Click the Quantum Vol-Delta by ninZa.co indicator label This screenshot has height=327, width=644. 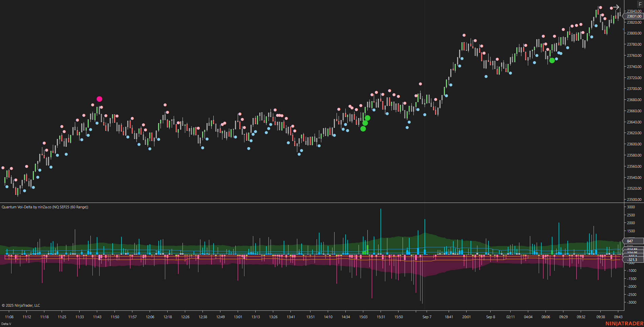44,207
